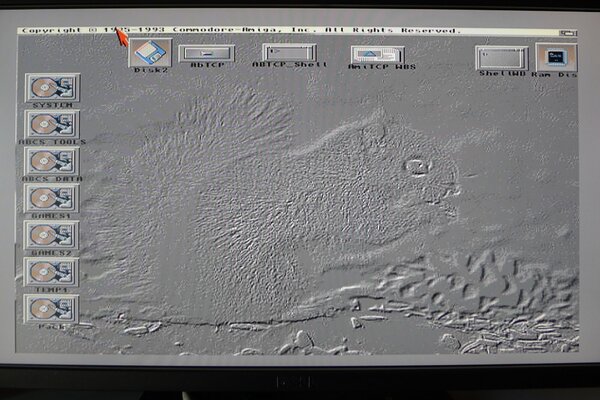Click the SYSTEM drive label text
Image resolution: width=600 pixels, height=400 pixels.
52,105
